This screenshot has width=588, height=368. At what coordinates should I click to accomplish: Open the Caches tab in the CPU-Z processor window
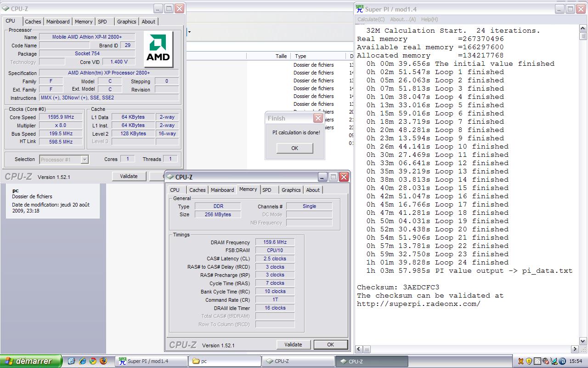(x=33, y=22)
